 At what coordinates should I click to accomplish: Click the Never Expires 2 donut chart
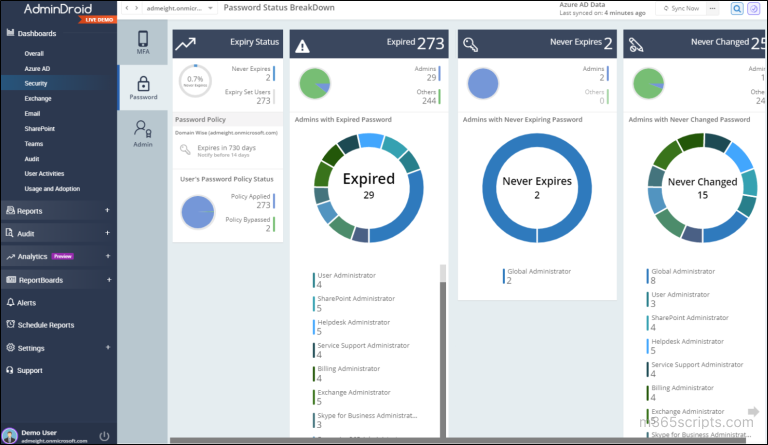click(537, 188)
